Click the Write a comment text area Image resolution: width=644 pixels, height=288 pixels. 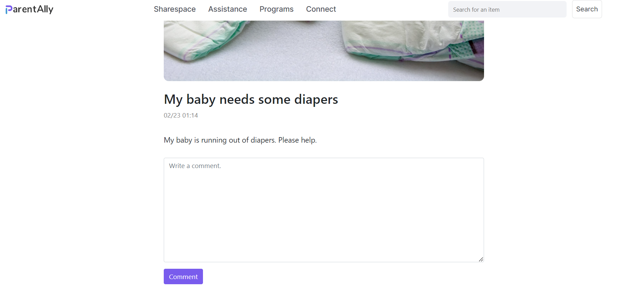point(323,210)
